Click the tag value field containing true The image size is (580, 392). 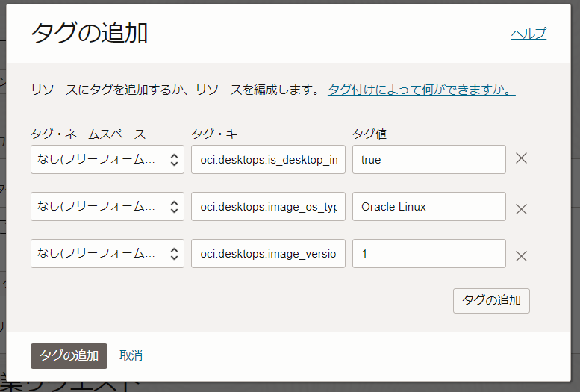tap(429, 160)
